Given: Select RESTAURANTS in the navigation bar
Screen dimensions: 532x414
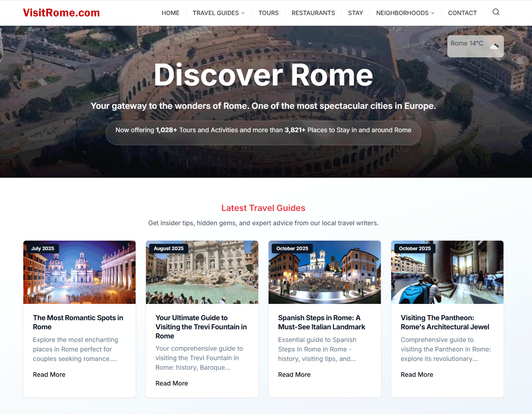Looking at the screenshot, I should click(x=313, y=13).
